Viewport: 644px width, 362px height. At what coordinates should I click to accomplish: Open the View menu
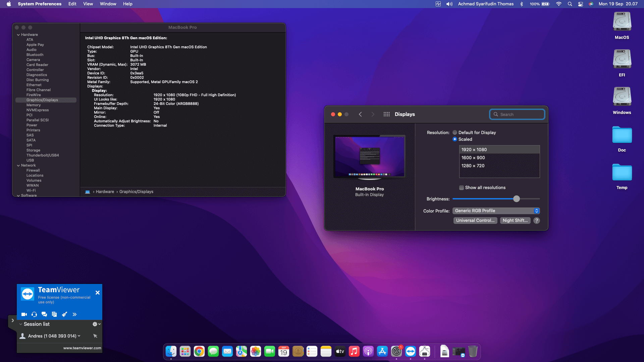88,4
